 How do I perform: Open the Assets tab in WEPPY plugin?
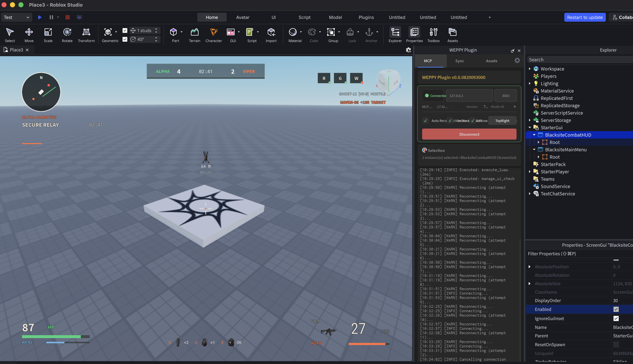pos(491,61)
